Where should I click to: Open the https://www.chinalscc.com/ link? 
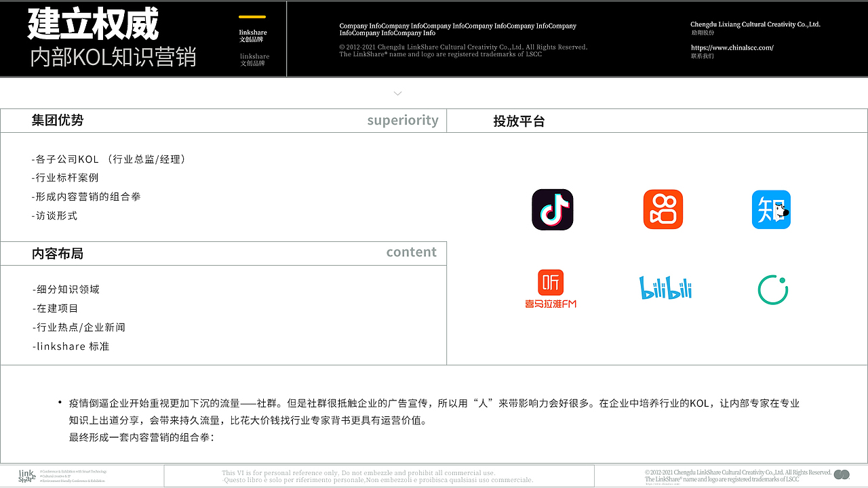[732, 48]
